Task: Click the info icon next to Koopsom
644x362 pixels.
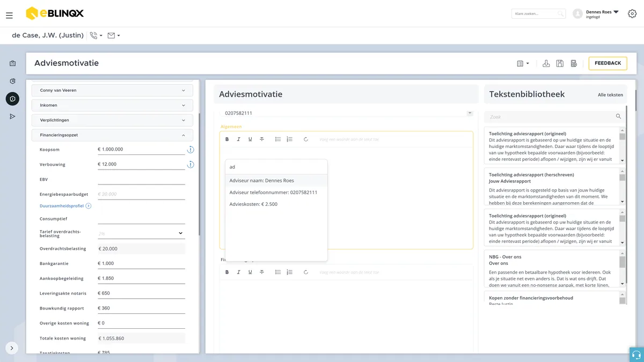Action: [x=190, y=150]
